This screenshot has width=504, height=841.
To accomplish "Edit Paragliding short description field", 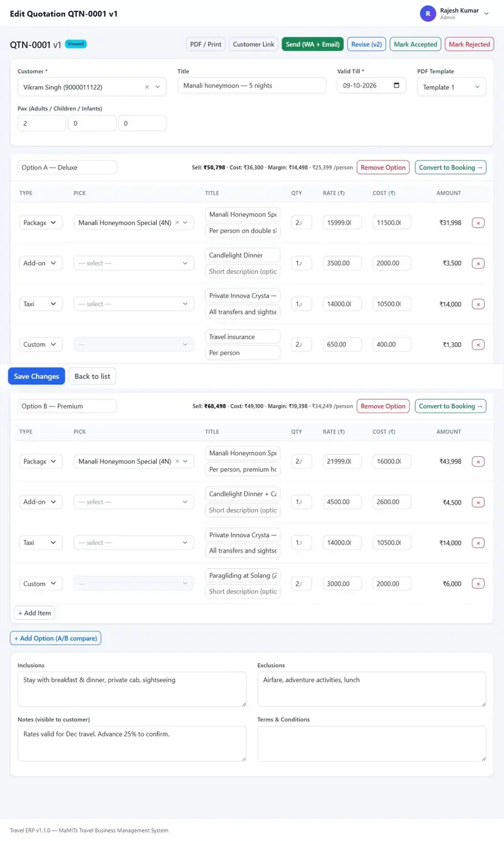I will pos(243,592).
